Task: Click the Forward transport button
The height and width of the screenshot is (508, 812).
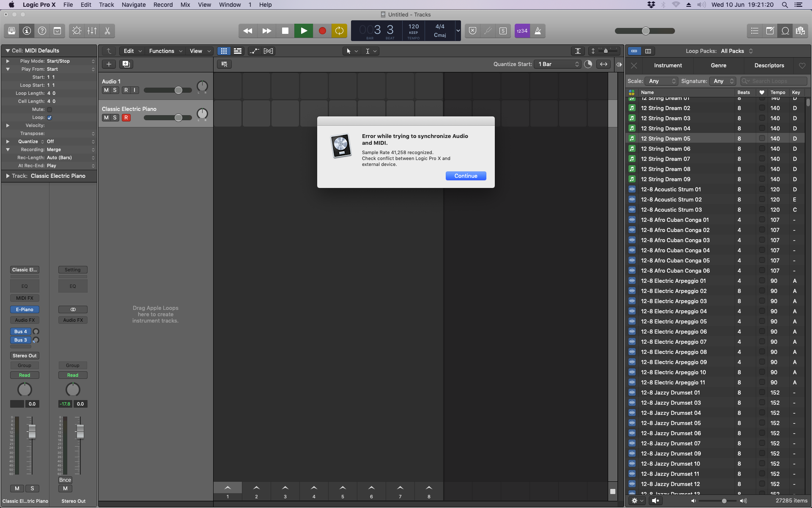Action: click(x=266, y=31)
